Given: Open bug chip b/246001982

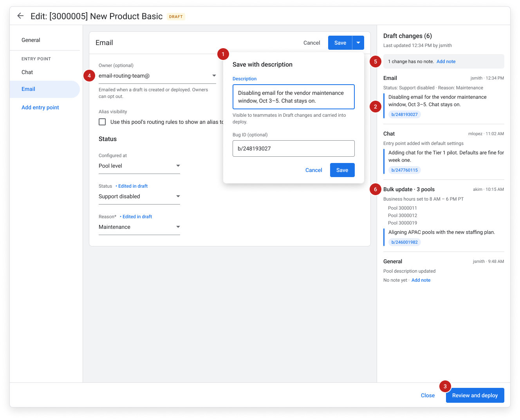Looking at the screenshot, I should pyautogui.click(x=404, y=242).
